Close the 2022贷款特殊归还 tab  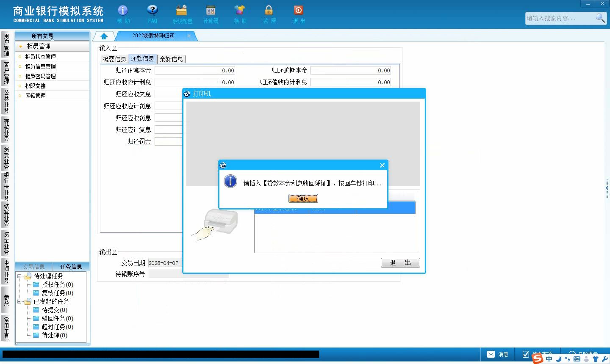coord(189,36)
